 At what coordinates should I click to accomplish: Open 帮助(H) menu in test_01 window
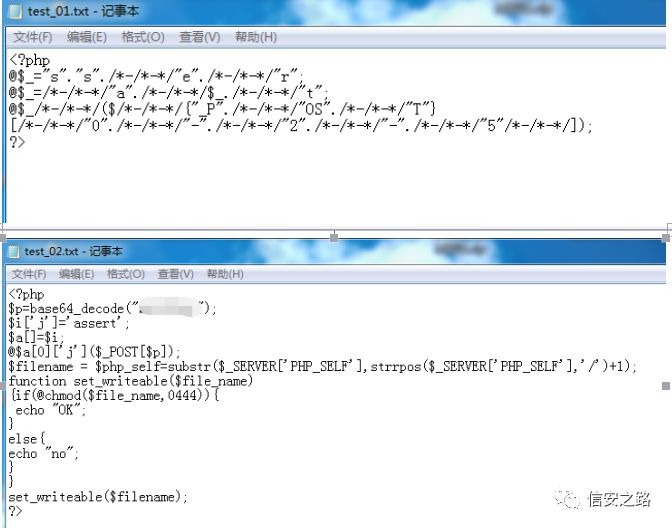point(256,37)
